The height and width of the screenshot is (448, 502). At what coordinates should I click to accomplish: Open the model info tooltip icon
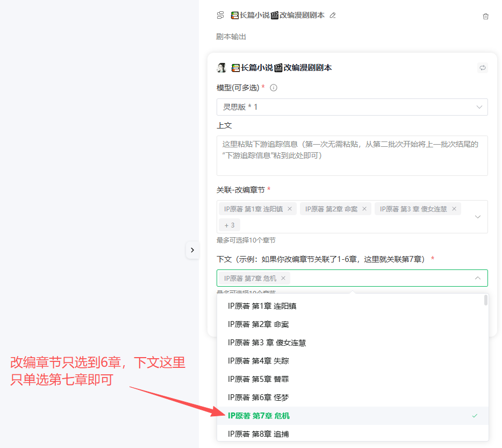pos(274,88)
